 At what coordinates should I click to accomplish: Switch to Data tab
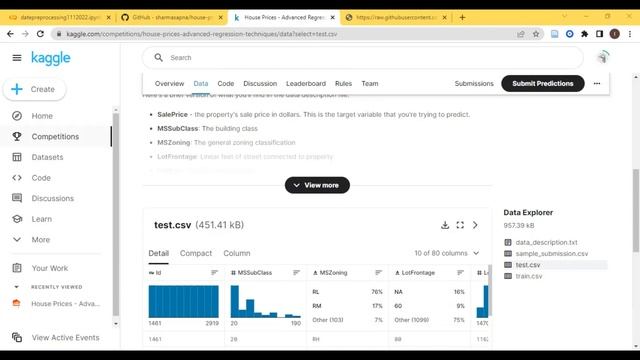click(201, 83)
